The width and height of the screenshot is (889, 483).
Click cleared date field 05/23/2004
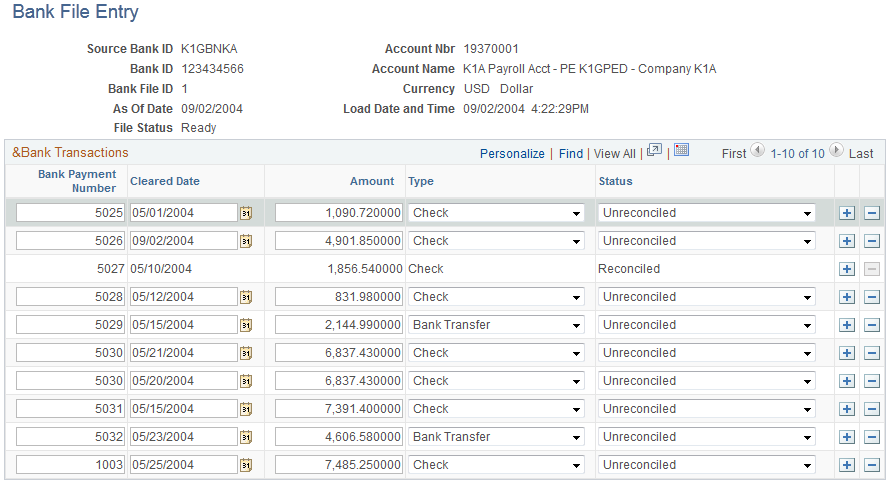coord(184,437)
